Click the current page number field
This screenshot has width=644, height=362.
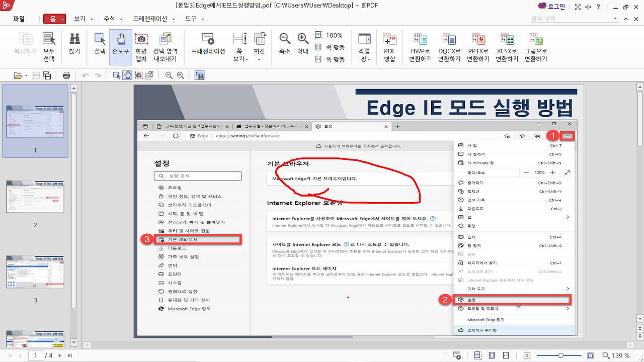36,355
